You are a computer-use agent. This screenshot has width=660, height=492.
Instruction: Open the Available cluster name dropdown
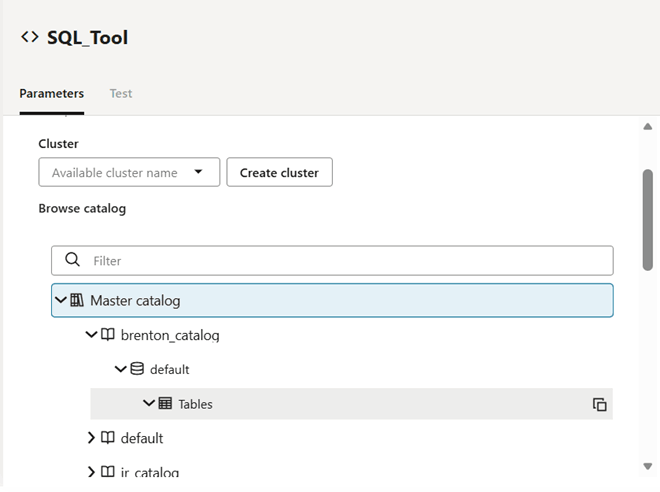click(x=129, y=172)
